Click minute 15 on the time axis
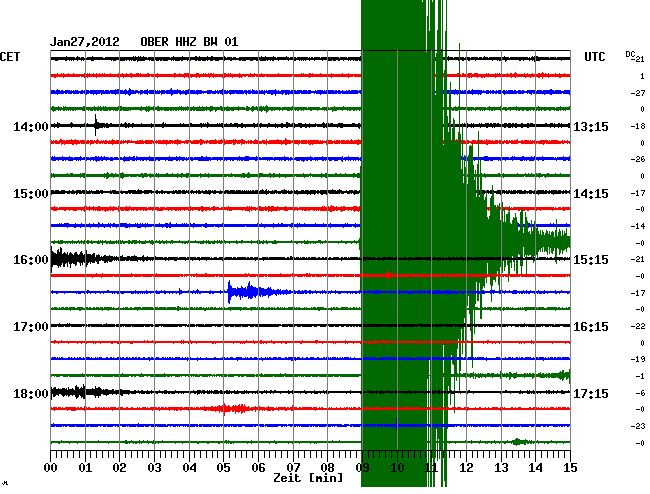This screenshot has width=650, height=494. pos(570,468)
